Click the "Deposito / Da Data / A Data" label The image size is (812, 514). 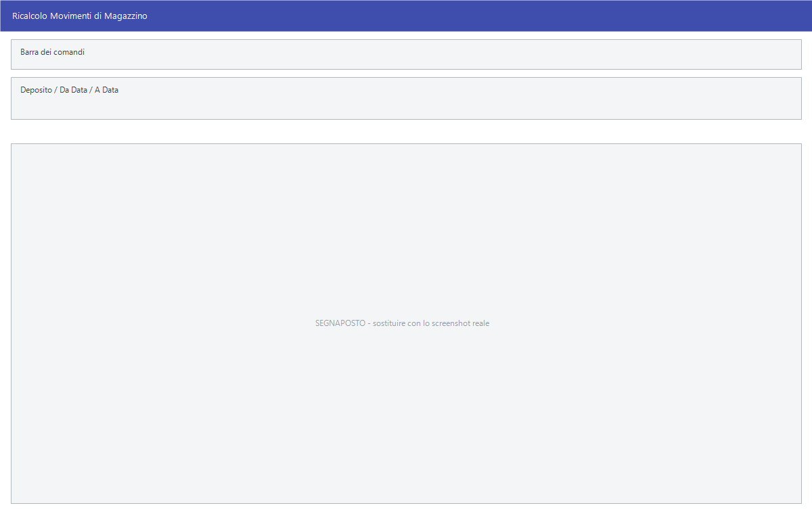tap(70, 90)
